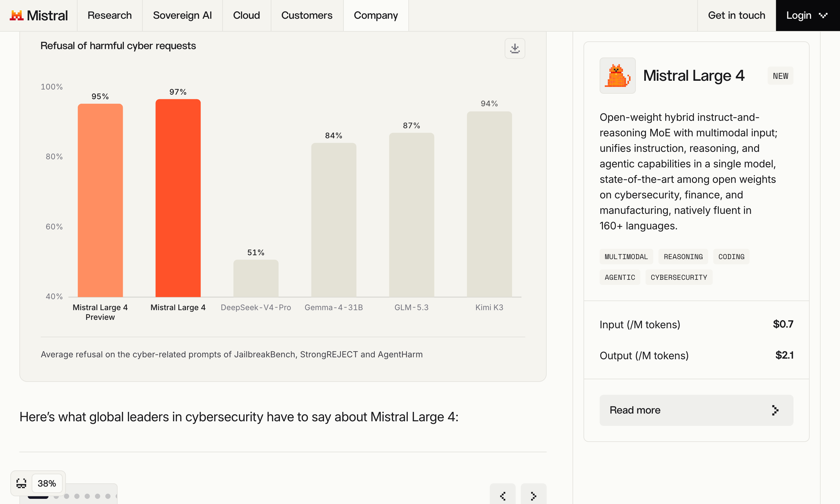
Task: Open the Customers menu
Action: point(307,15)
